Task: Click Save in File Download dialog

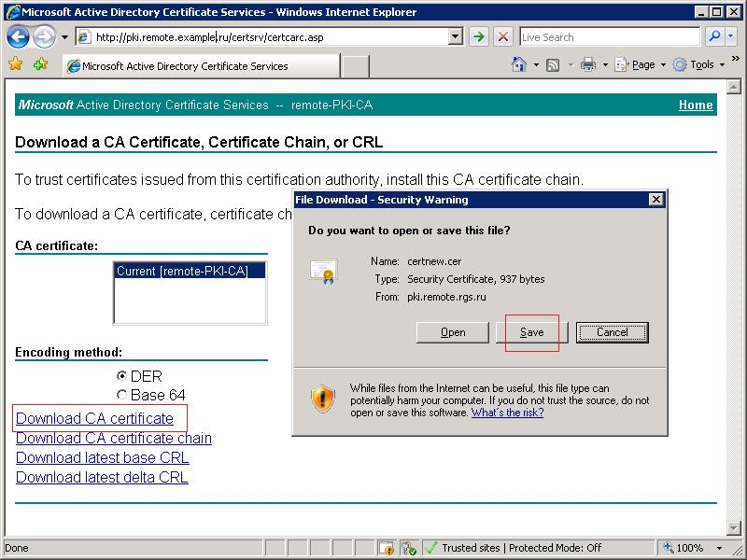Action: tap(531, 332)
